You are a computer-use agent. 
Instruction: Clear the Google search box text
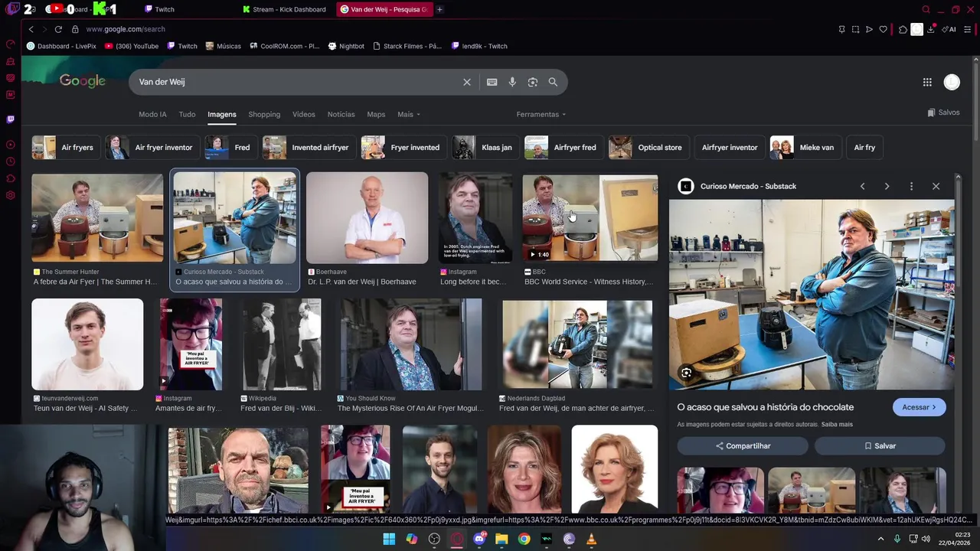[467, 82]
